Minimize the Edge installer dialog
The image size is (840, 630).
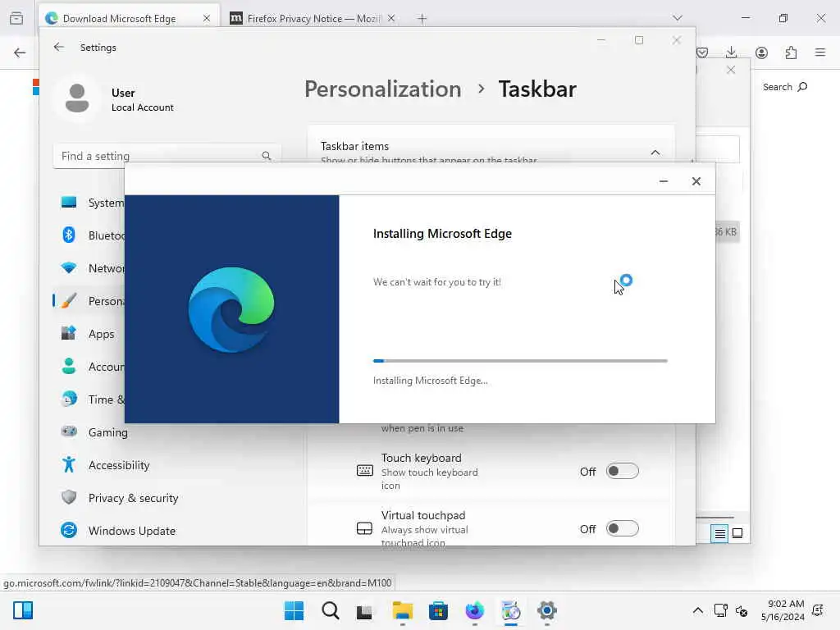coord(663,181)
